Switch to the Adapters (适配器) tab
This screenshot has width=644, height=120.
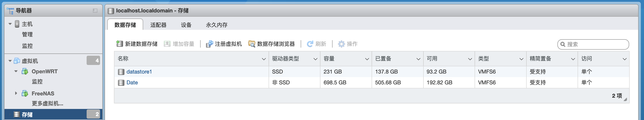[158, 25]
